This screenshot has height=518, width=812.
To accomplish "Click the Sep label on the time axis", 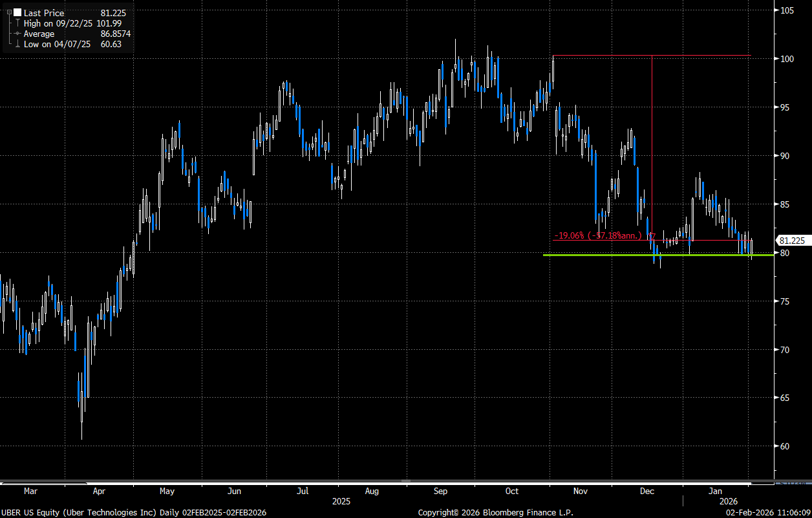I will click(x=440, y=491).
